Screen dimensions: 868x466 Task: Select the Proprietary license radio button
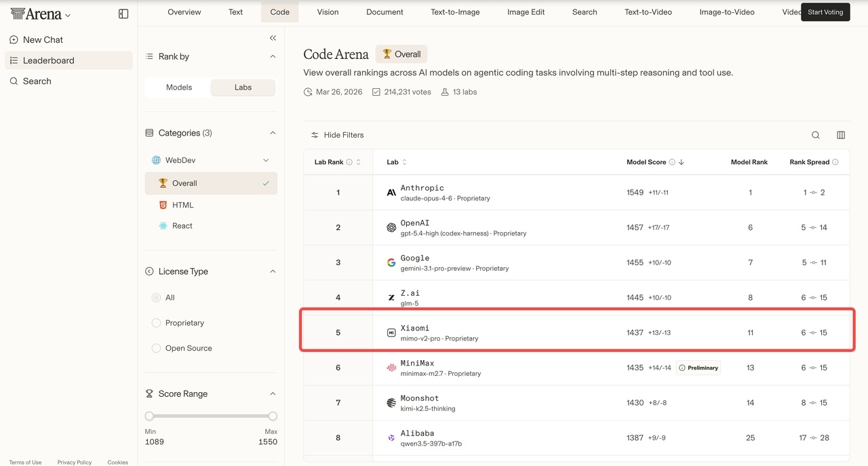coord(157,323)
